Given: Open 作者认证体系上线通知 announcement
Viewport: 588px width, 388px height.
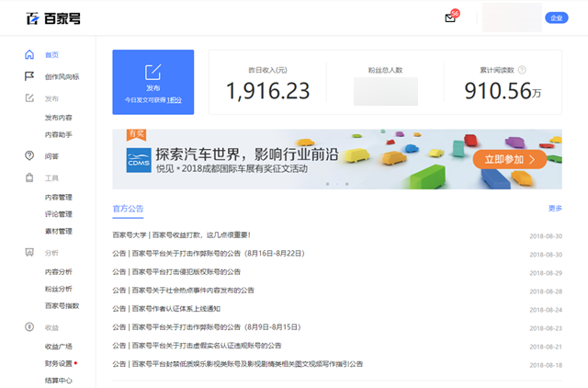Looking at the screenshot, I should tap(166, 309).
